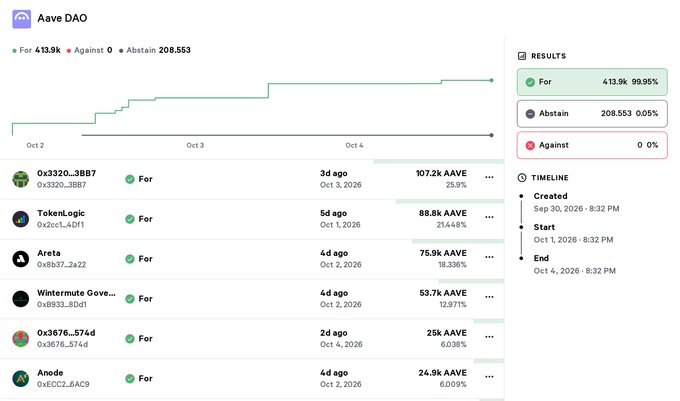Click the 24.9k AAVE voting power
This screenshot has width=680, height=401.
click(442, 373)
